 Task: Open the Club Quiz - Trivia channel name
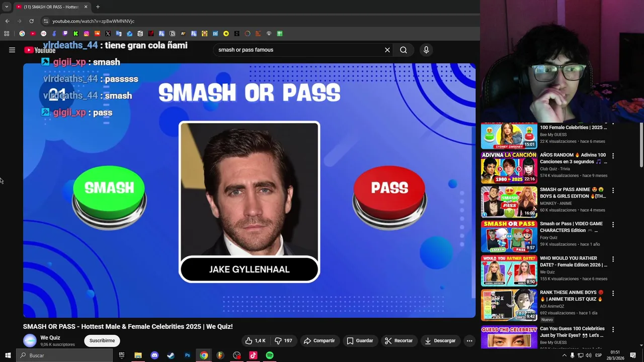(x=555, y=169)
